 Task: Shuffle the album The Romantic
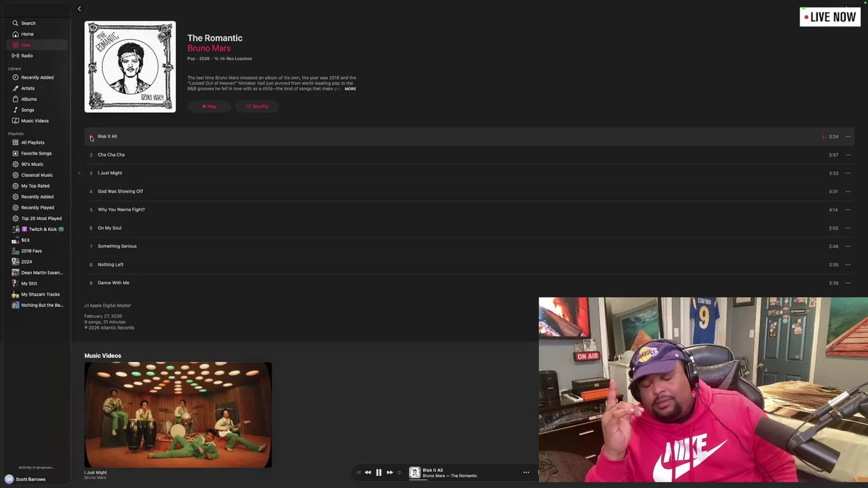pos(257,106)
